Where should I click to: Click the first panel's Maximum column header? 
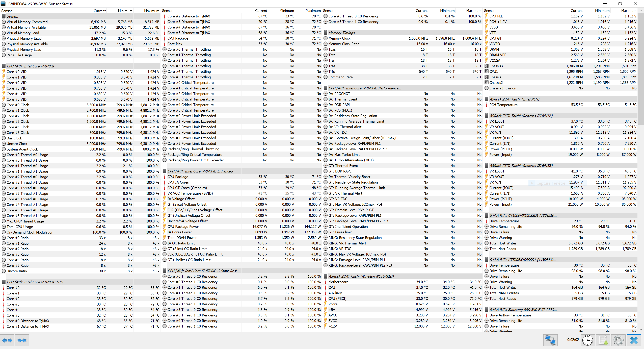[x=151, y=11]
